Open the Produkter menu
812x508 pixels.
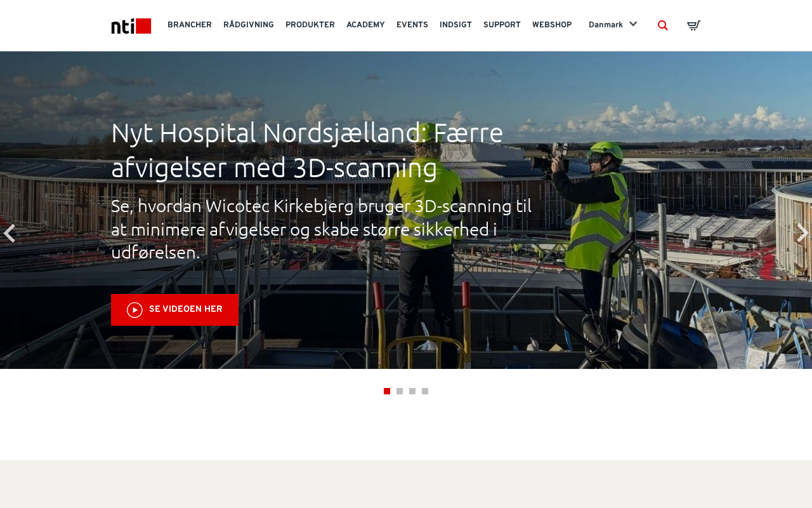[310, 25]
